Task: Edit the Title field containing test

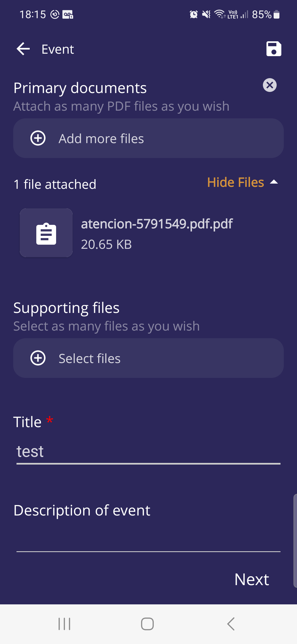Action: (x=148, y=452)
